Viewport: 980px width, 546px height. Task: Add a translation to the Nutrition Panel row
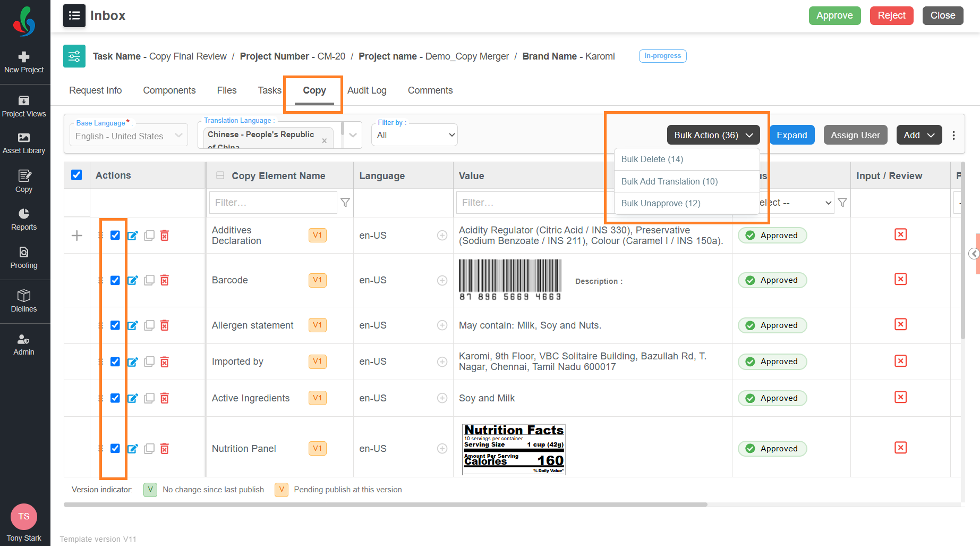442,449
